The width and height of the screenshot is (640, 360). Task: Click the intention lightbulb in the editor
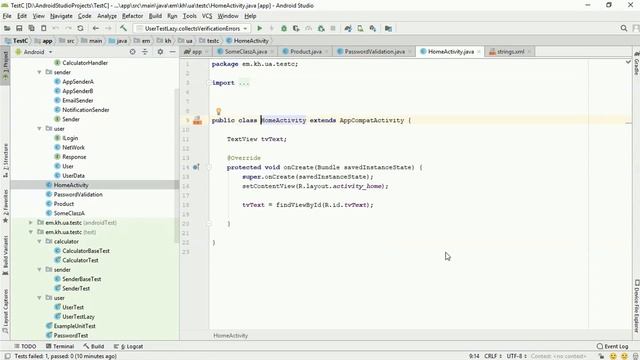point(218,111)
